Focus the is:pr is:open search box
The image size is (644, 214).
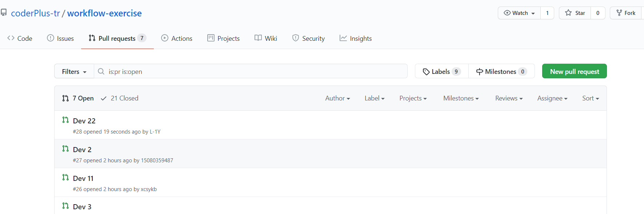click(x=255, y=71)
